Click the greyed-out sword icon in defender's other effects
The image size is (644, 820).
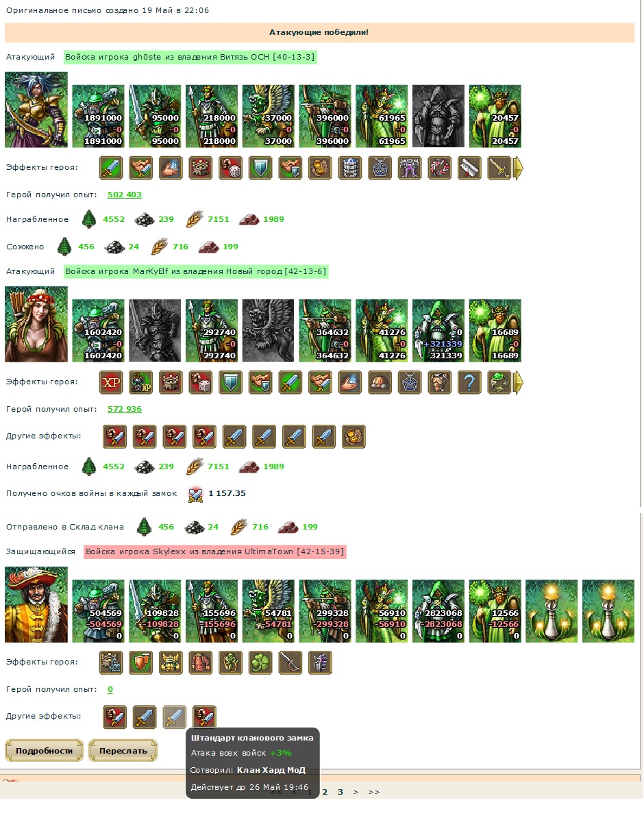pos(174,717)
